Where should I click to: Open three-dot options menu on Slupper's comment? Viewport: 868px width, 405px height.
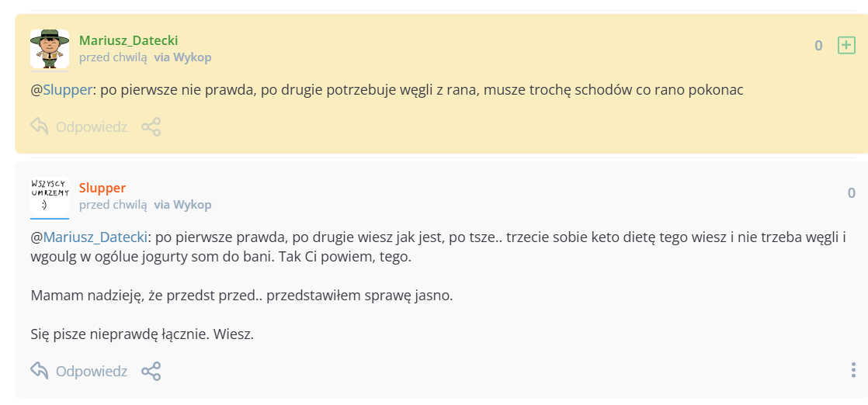[853, 371]
